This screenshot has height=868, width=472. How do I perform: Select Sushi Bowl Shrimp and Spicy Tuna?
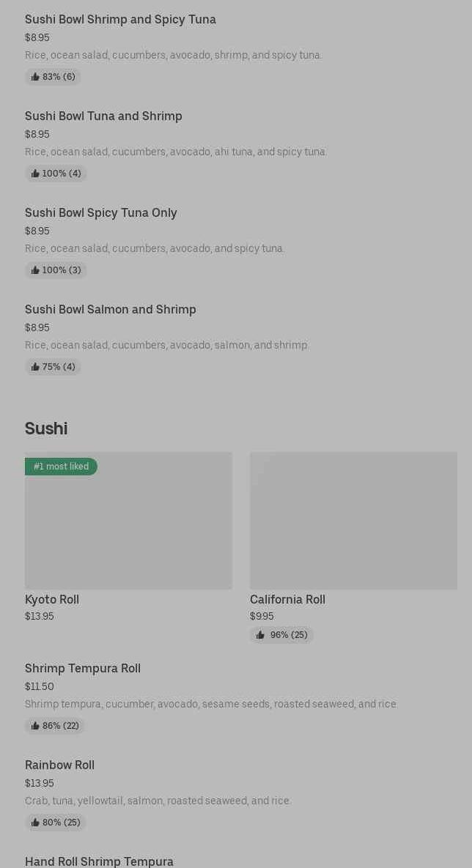click(x=120, y=20)
